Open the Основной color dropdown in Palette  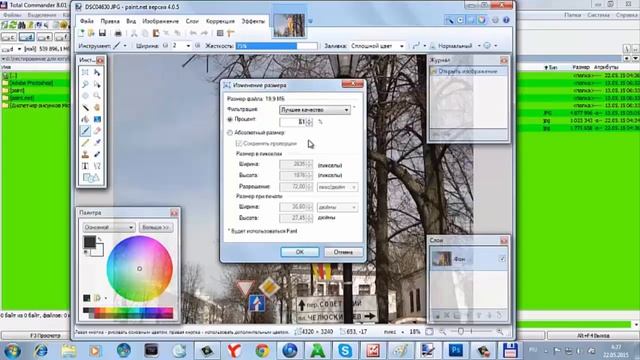[x=109, y=227]
